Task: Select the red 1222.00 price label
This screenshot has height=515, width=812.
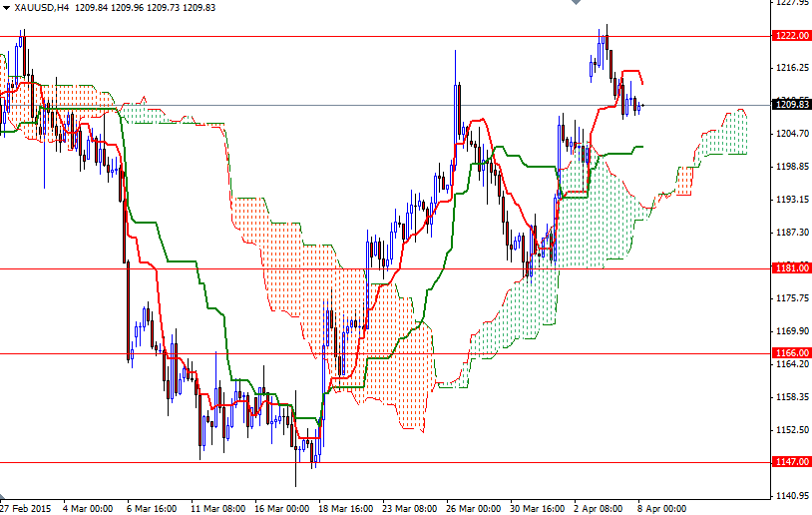Action: click(790, 35)
